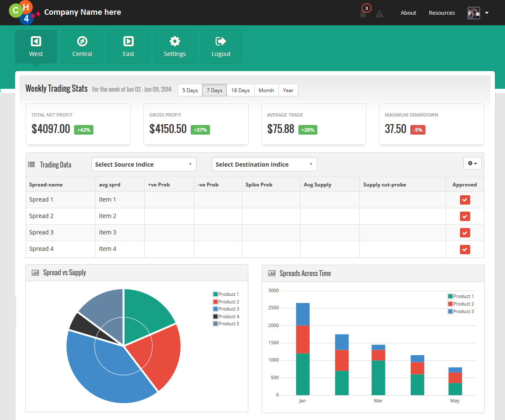Viewport: 505px width, 420px height.
Task: Select the Month time range tab
Action: click(266, 90)
